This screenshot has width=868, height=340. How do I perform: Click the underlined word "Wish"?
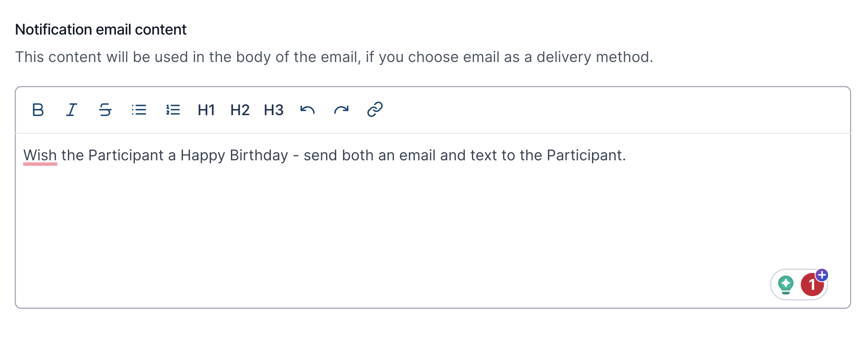click(x=40, y=156)
